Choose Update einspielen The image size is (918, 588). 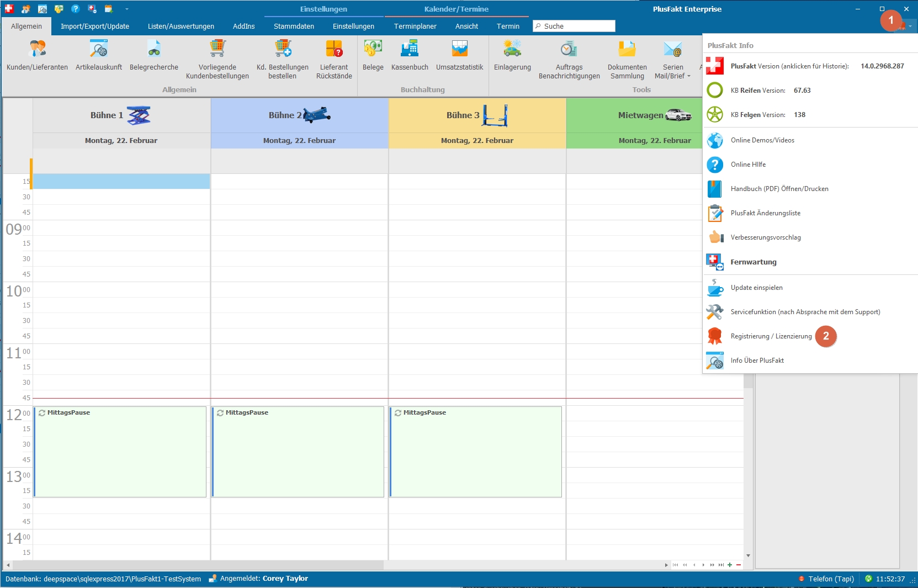click(x=810, y=288)
